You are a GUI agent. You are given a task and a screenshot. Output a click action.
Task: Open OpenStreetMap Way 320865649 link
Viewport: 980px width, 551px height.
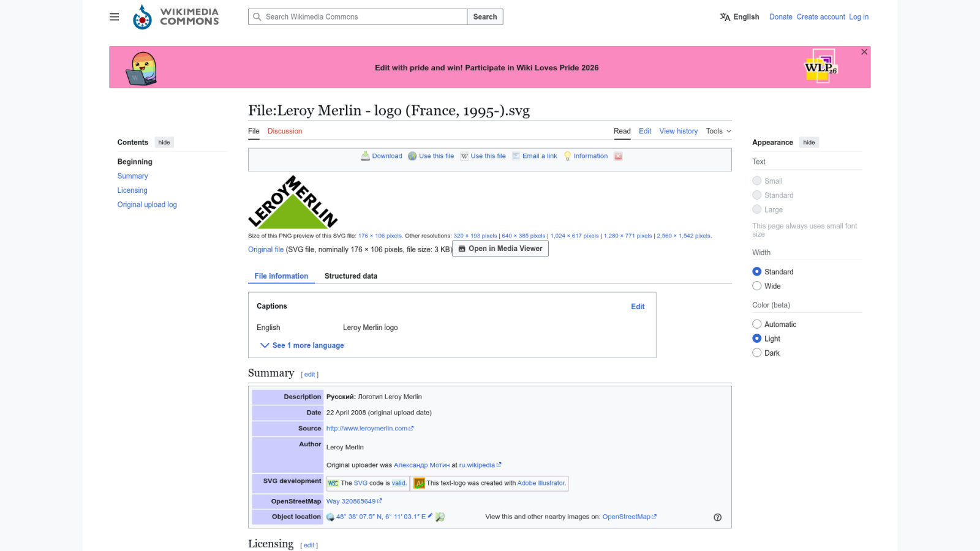[354, 501]
